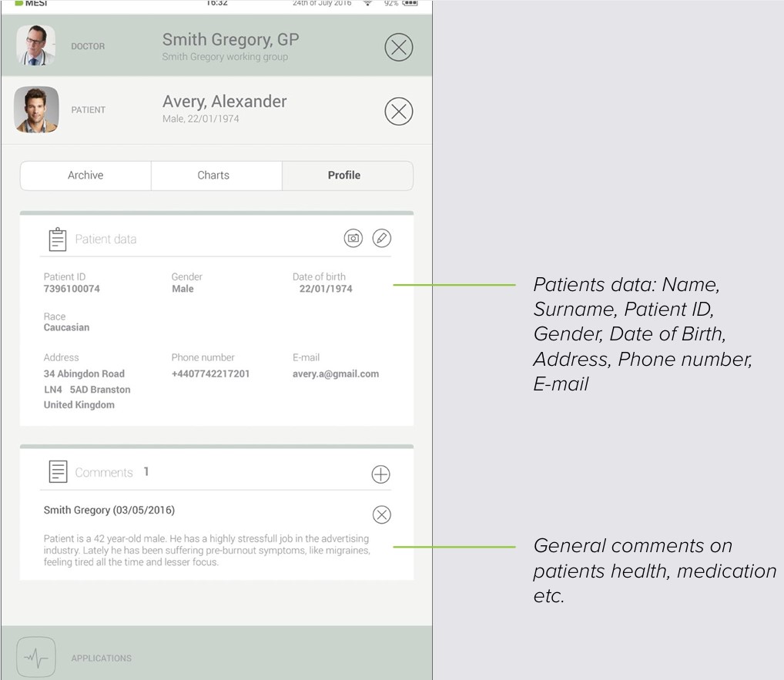
Task: Select the pencil icon to edit patient data
Action: pos(382,238)
